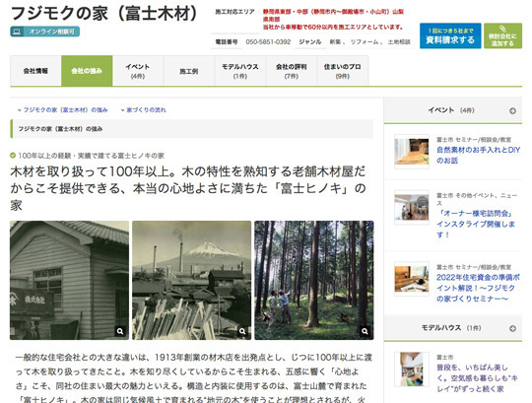The image size is (532, 403).
Task: Switch to the イベント (4件) tab
Action: coord(138,71)
